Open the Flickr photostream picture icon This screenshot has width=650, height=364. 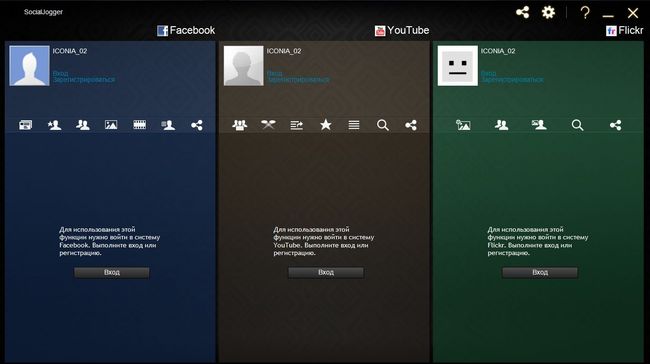463,125
